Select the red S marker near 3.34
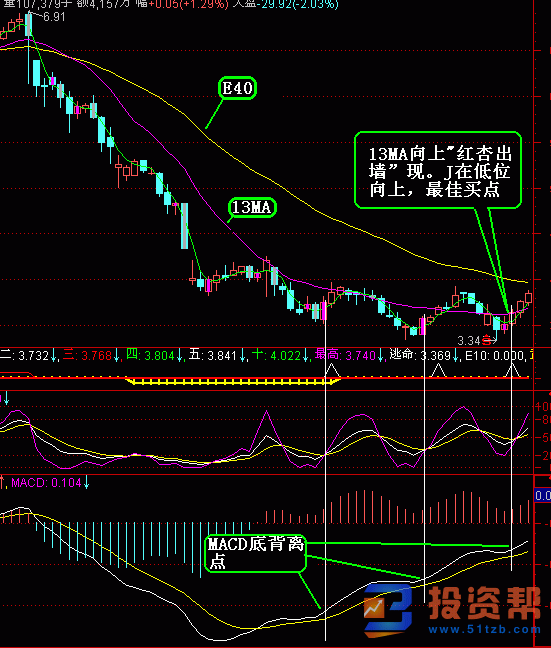Image resolution: width=551 pixels, height=648 pixels. pyautogui.click(x=487, y=340)
